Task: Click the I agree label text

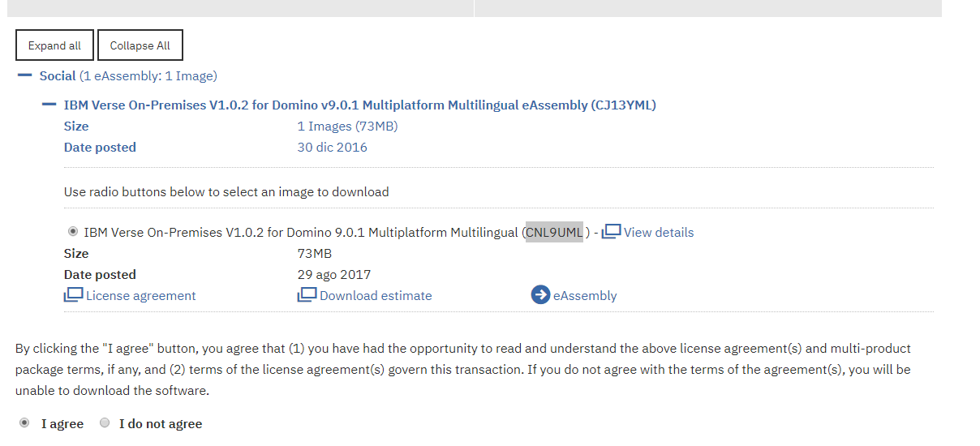Action: tap(62, 423)
